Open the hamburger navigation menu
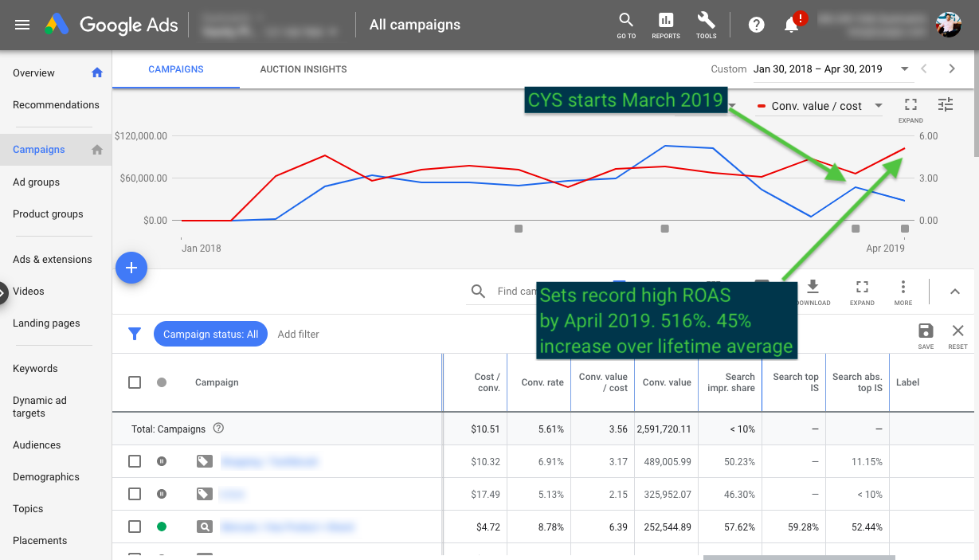 [x=22, y=25]
